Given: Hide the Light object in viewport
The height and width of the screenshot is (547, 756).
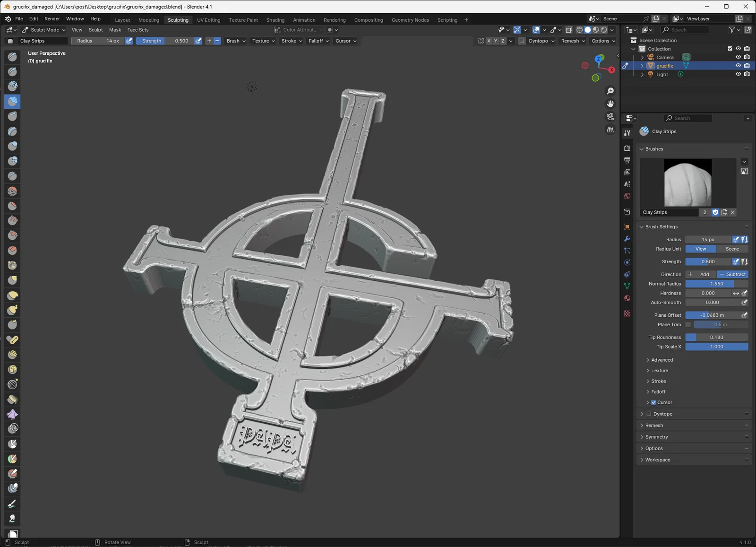Looking at the screenshot, I should [x=738, y=74].
